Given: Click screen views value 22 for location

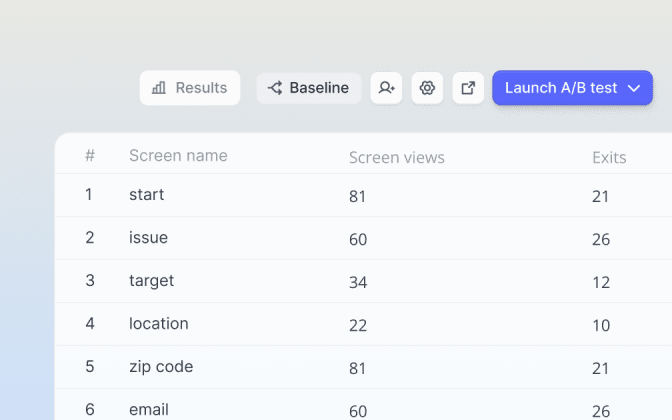Looking at the screenshot, I should coord(358,325).
